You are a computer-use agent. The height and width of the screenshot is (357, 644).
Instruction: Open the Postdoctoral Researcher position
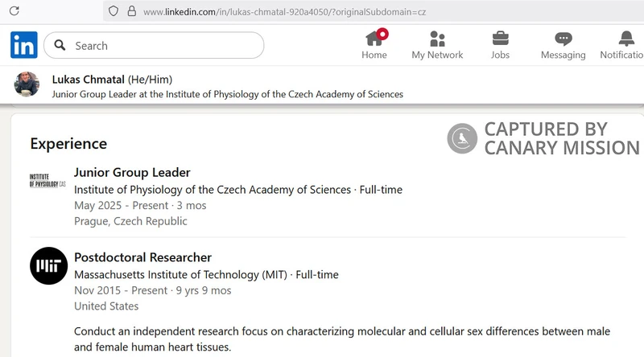[x=142, y=257]
